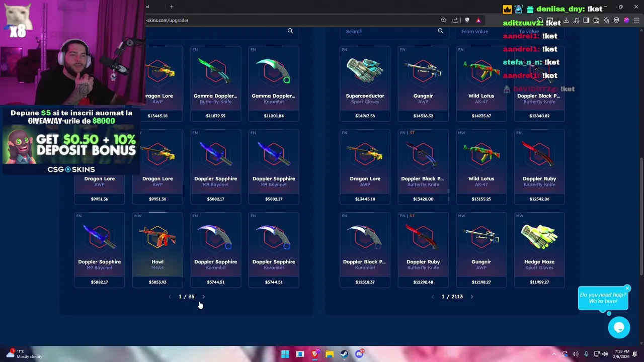Click the browser address bar URL
The image size is (644, 362).
pos(167,20)
